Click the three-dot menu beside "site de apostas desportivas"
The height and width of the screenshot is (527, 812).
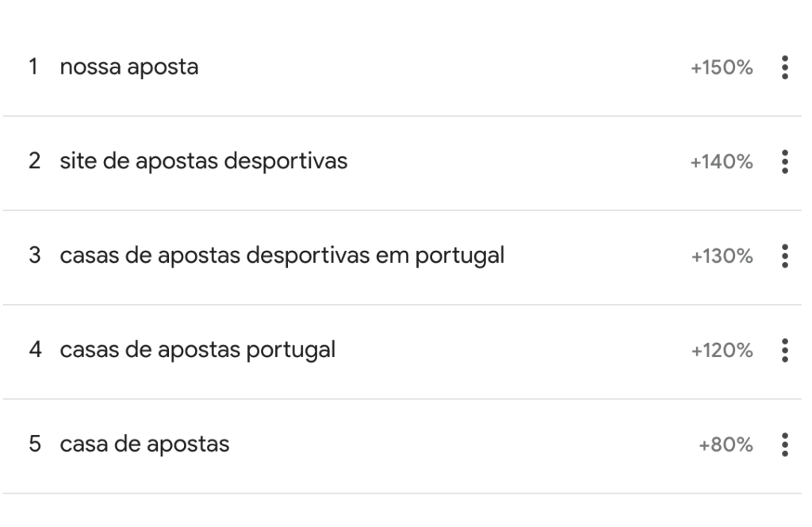pyautogui.click(x=784, y=162)
